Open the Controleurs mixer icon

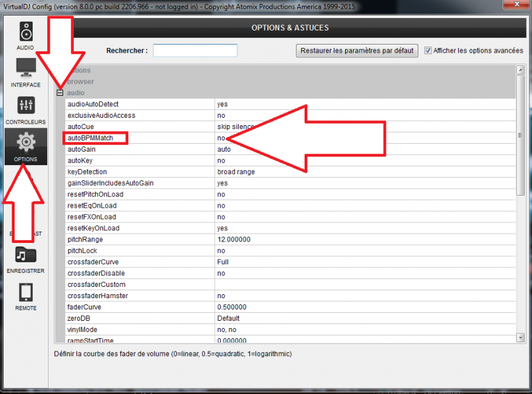[26, 105]
